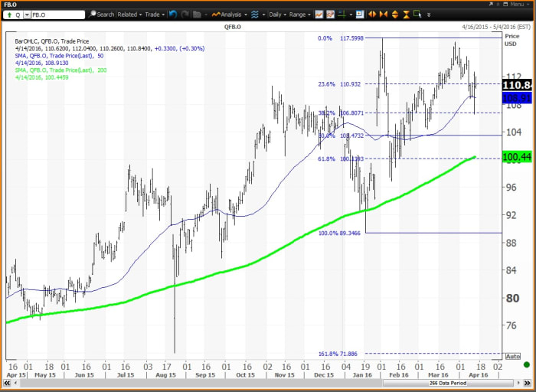Click the orange vertical compress hourglass icon
Viewport: 536px width, 392px height.
406,15
